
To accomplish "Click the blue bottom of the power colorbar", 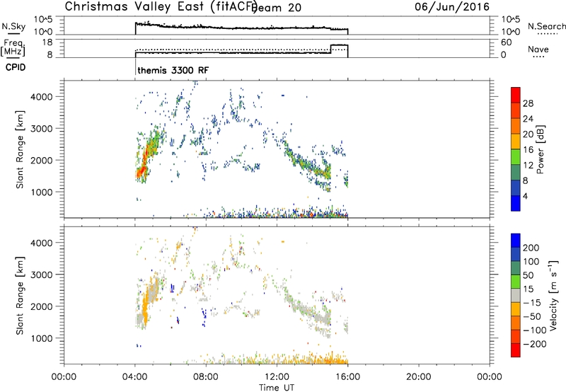I will coord(516,203).
